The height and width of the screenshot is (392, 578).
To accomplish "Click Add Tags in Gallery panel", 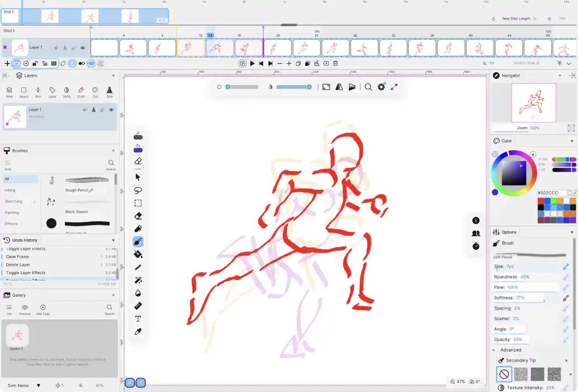I will (x=43, y=310).
